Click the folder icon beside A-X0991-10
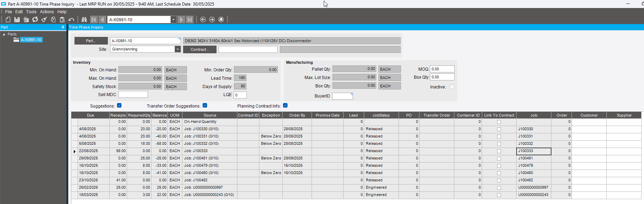 point(16,40)
